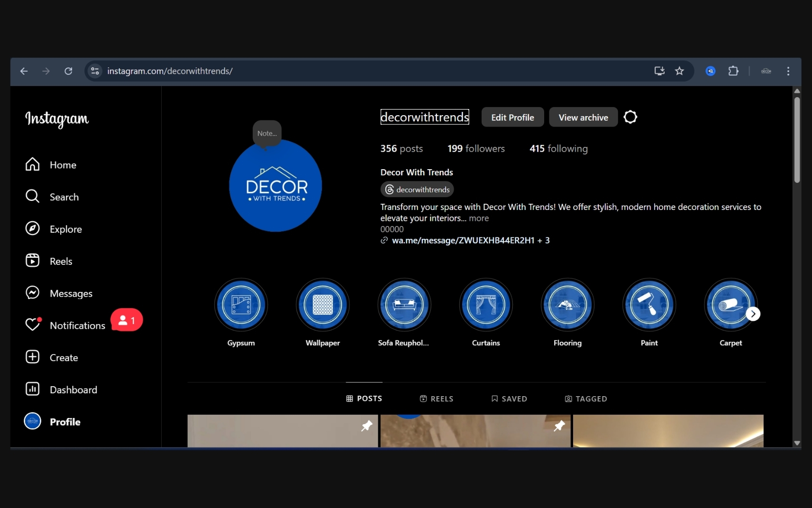Open the third post thumbnail

[668, 431]
